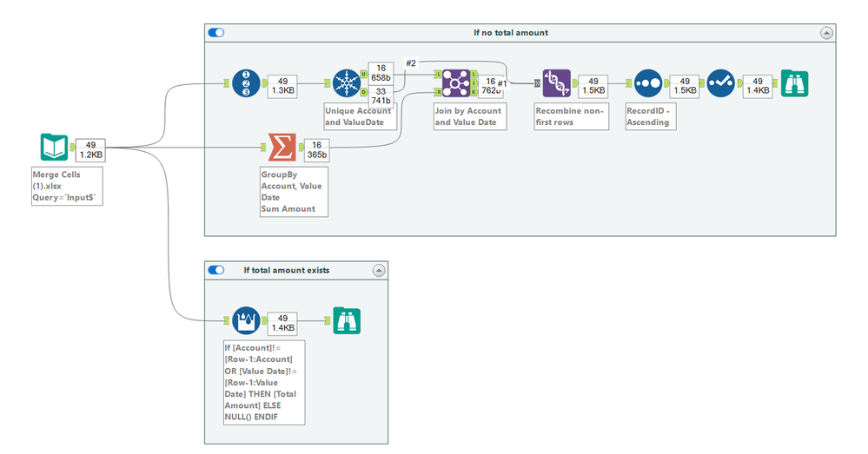This screenshot has height=454, width=868.
Task: Select the Input Data tool Merge Cells
Action: (54, 147)
